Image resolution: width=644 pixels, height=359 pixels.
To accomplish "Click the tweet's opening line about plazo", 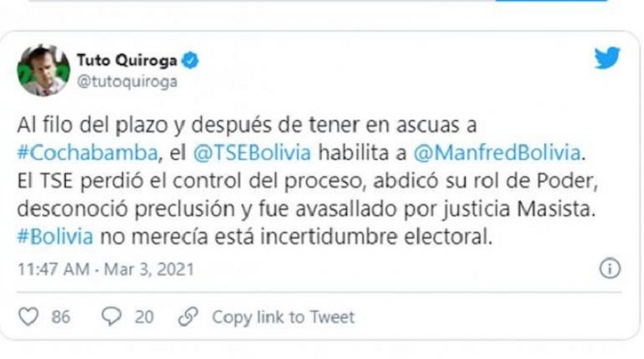I will [247, 125].
